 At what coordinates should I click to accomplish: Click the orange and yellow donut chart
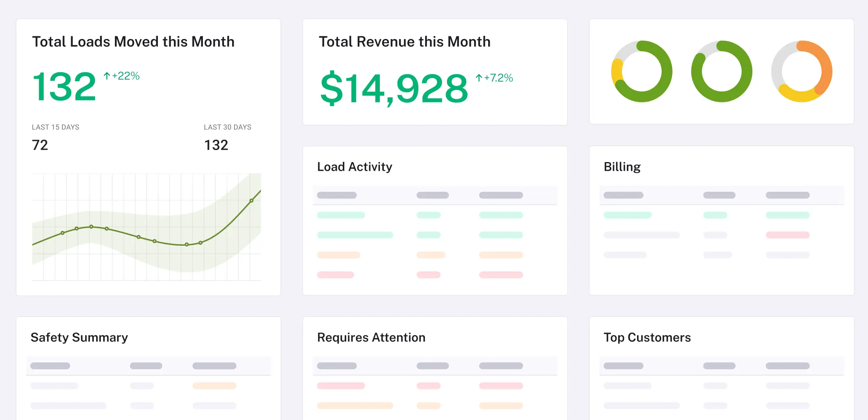pos(802,71)
